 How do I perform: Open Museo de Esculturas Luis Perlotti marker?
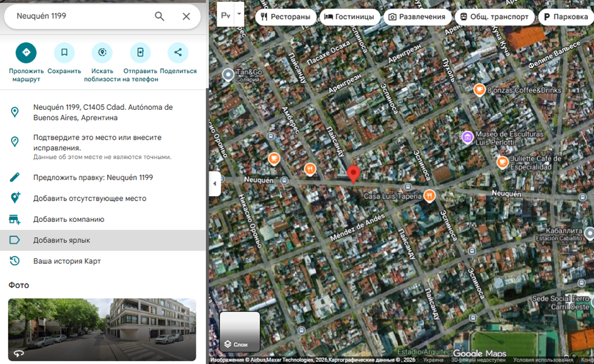(468, 137)
